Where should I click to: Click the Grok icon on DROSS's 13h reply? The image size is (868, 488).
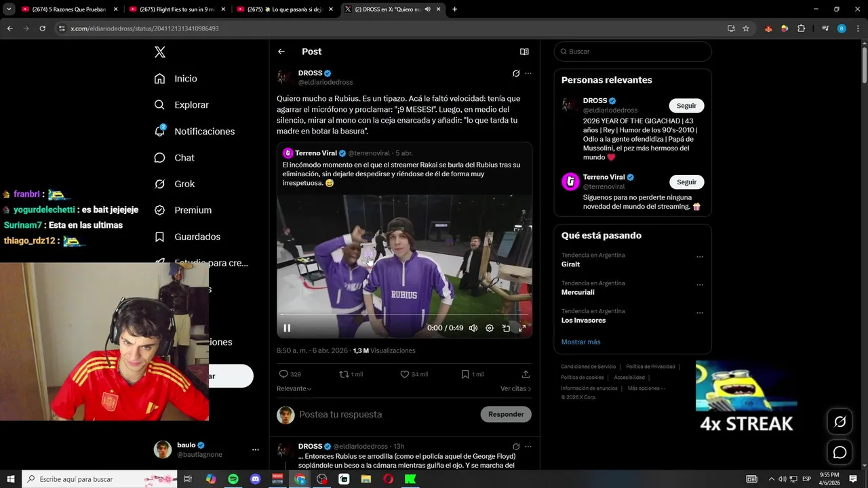516,447
